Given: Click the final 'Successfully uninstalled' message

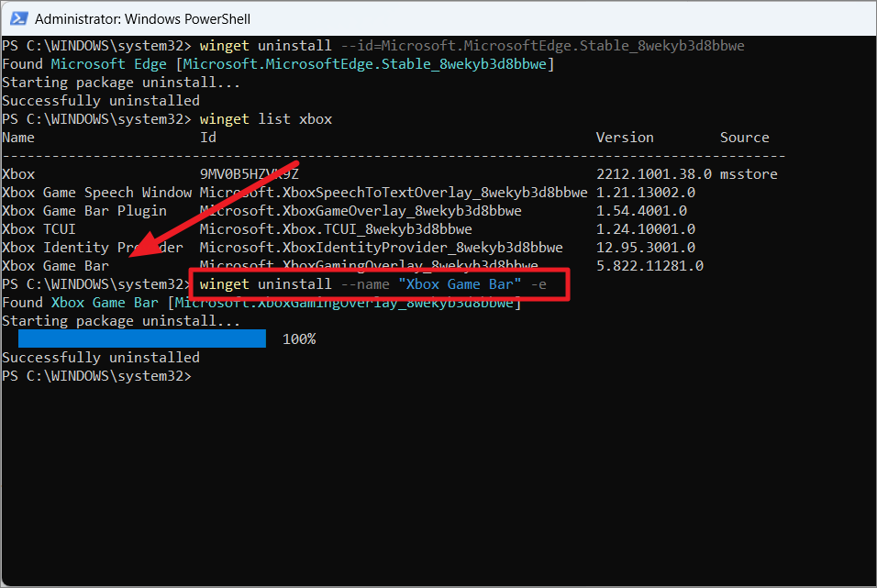Looking at the screenshot, I should tap(101, 358).
